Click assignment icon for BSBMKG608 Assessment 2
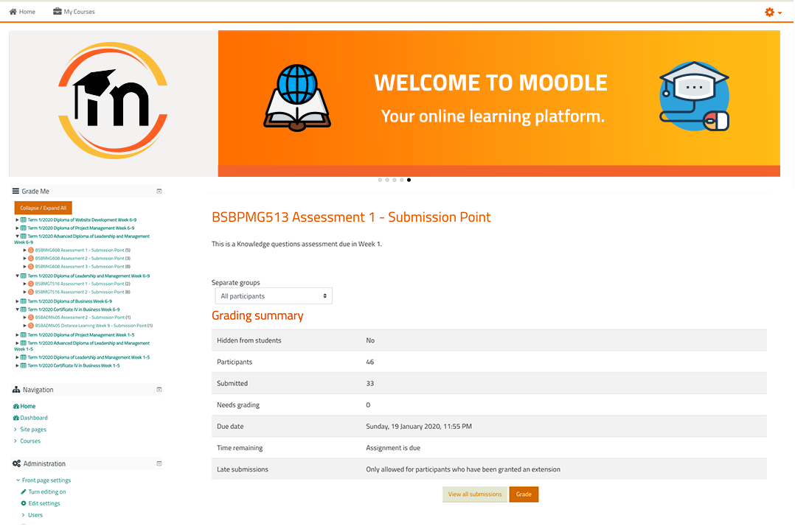This screenshot has height=532, width=795. (x=31, y=259)
